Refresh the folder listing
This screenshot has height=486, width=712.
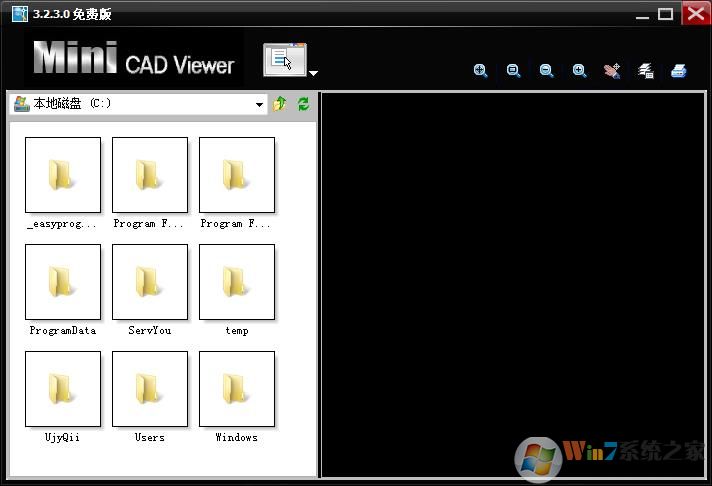point(303,104)
